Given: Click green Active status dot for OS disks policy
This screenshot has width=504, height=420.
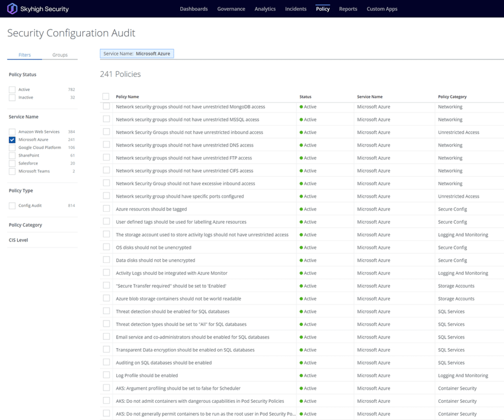Looking at the screenshot, I should (301, 248).
